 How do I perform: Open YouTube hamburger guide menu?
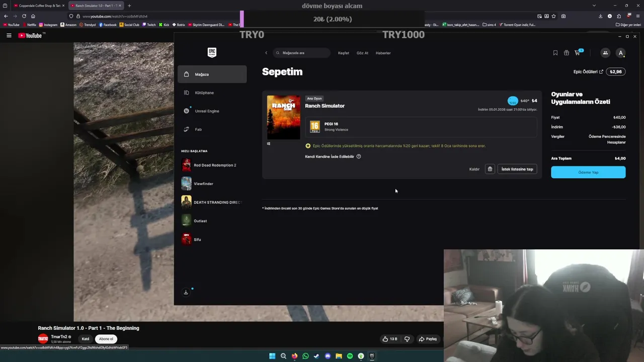click(9, 35)
